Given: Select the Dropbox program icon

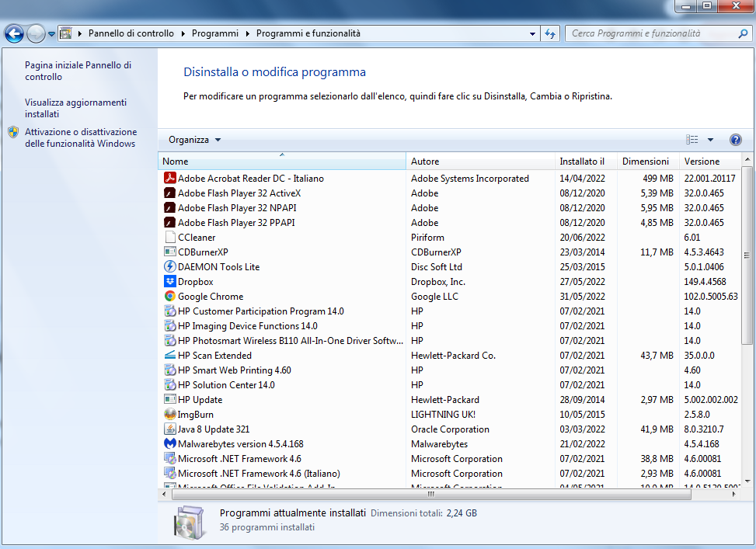Looking at the screenshot, I should [170, 282].
